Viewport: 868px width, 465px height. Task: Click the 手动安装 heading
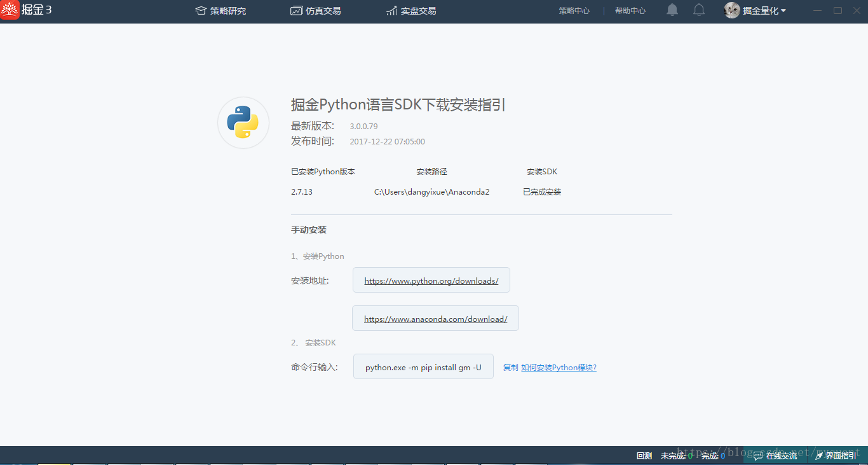(309, 230)
